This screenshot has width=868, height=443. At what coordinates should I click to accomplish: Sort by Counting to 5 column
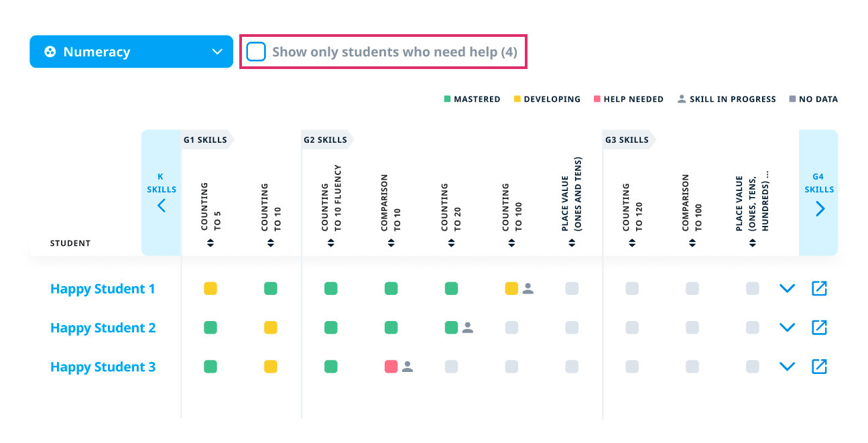pos(210,243)
